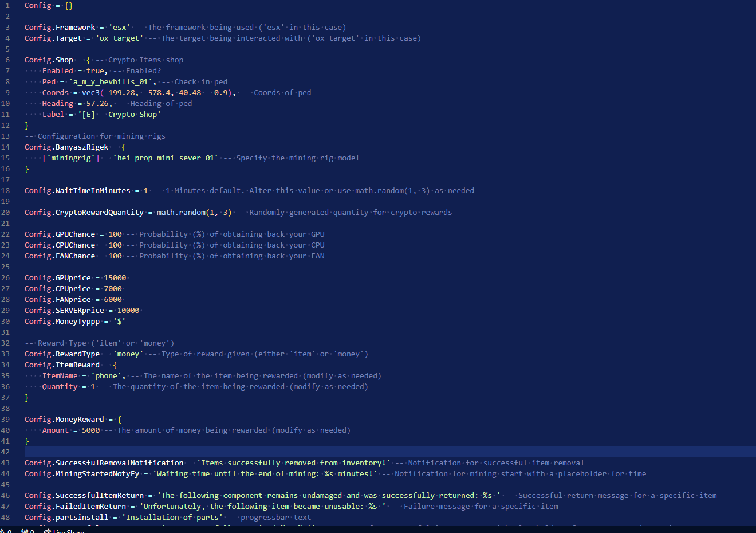Click 'Config.WaitTimeInMinutes' identifier
The width and height of the screenshot is (756, 533).
(x=77, y=191)
